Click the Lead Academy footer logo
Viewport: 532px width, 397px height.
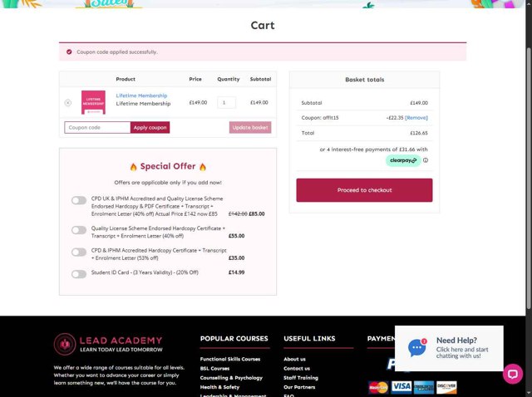click(x=108, y=344)
